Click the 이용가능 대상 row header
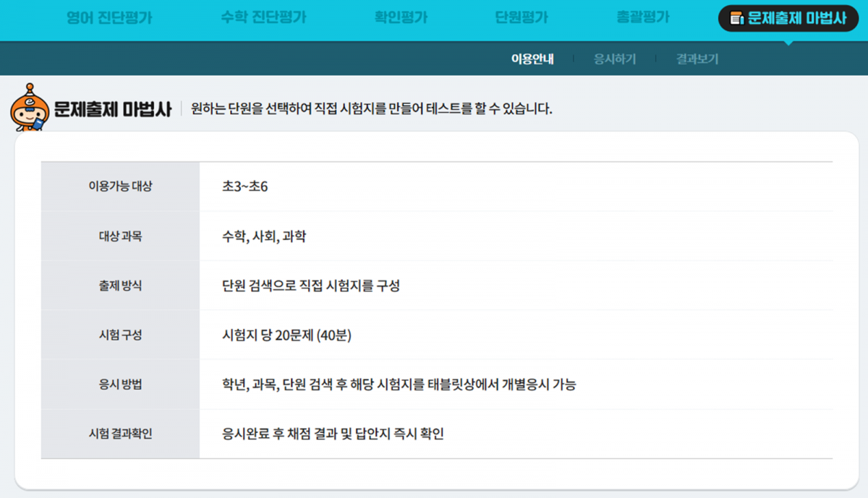Screen dimensions: 868x498 click(119, 186)
